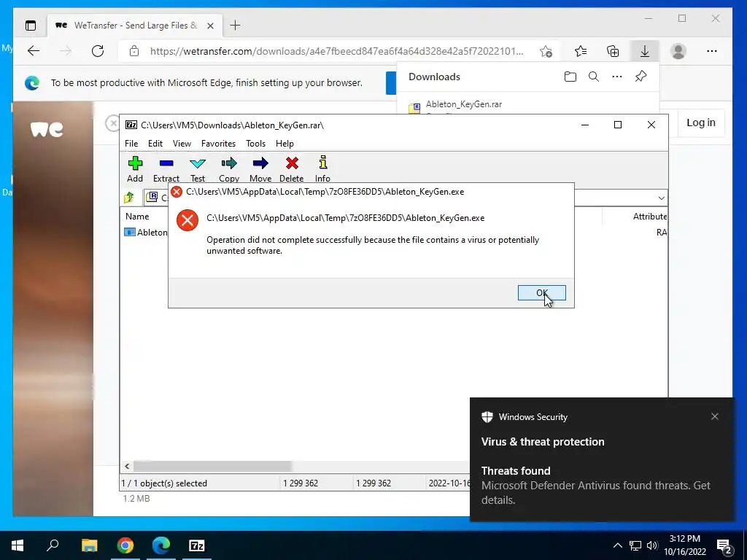Click the Log in link on WeTransfer
This screenshot has height=560, width=747.
[x=701, y=122]
